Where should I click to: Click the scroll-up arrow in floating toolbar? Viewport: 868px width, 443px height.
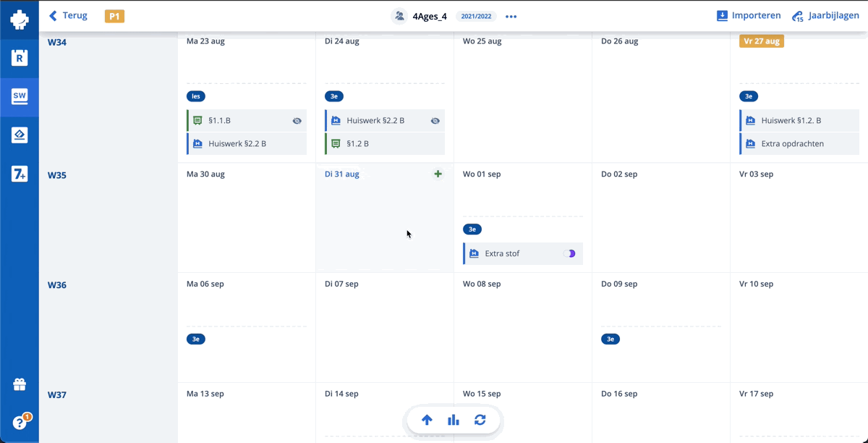pos(427,420)
